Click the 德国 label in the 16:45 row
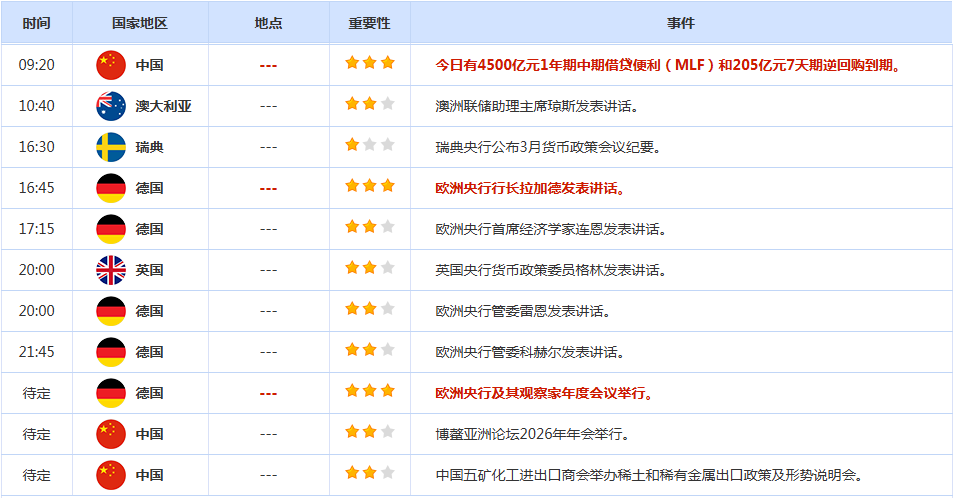 pos(150,188)
